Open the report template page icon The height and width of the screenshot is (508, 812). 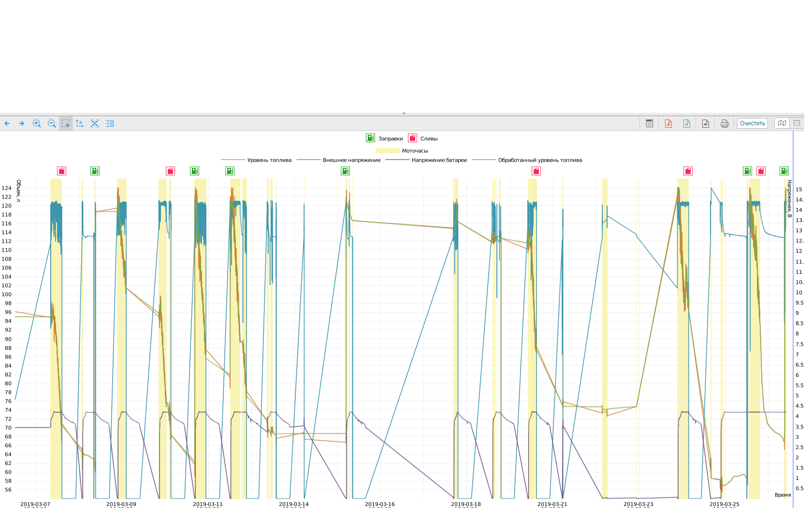coord(650,124)
